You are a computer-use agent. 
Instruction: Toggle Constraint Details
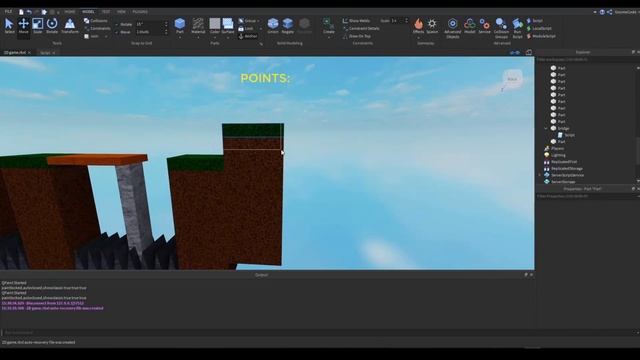point(361,28)
